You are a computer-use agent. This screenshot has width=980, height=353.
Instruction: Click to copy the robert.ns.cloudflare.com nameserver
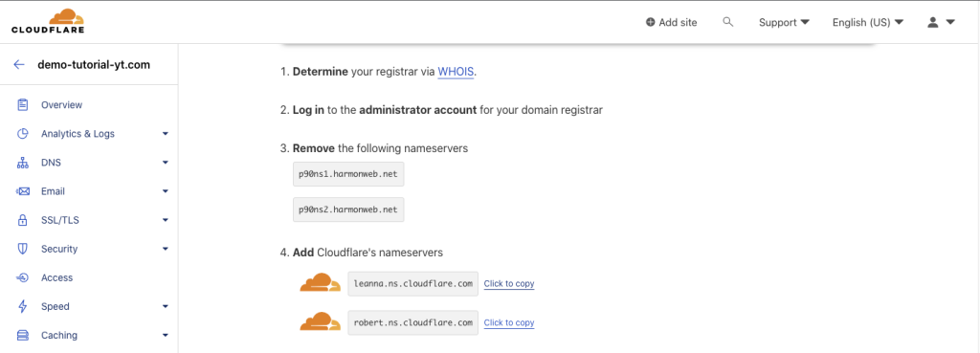[x=509, y=323]
